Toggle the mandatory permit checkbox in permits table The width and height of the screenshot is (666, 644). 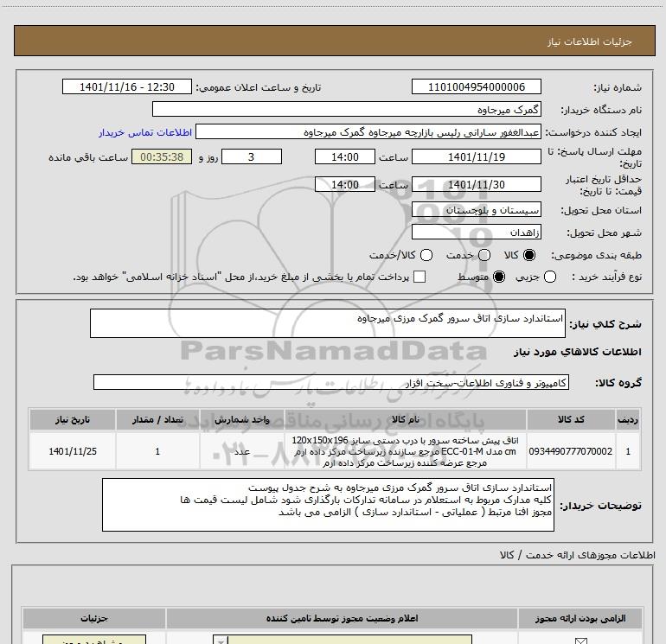pos(580,641)
